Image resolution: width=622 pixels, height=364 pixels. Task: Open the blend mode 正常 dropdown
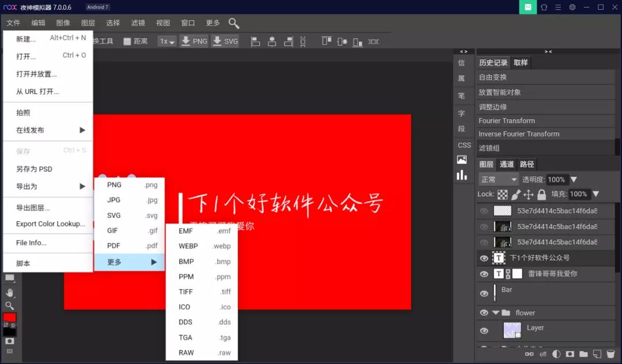point(498,179)
